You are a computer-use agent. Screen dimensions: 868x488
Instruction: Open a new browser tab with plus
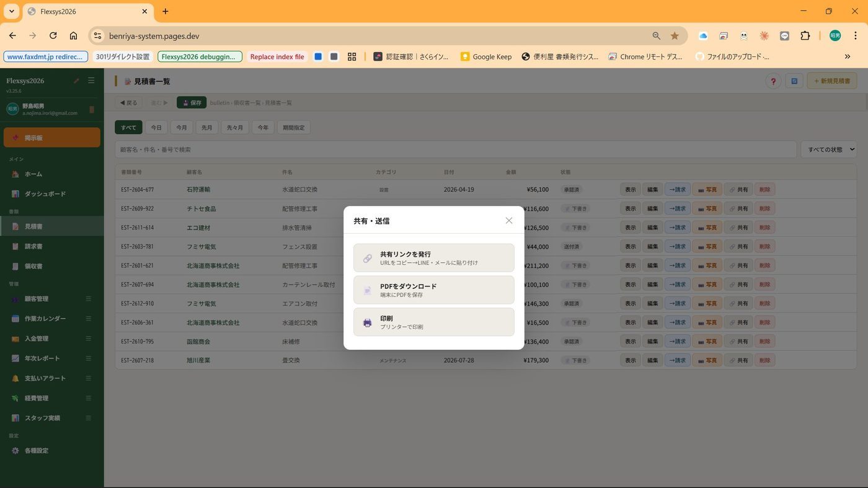[x=165, y=11]
